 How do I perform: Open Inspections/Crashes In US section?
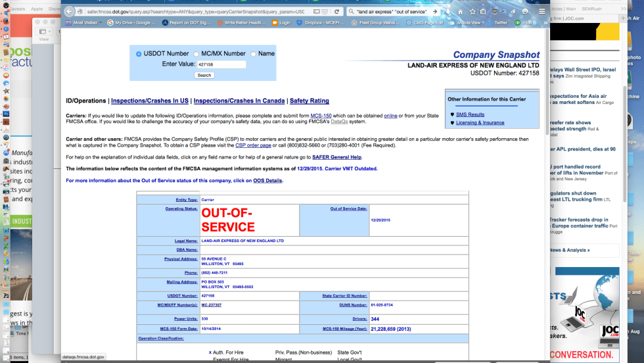coord(150,101)
